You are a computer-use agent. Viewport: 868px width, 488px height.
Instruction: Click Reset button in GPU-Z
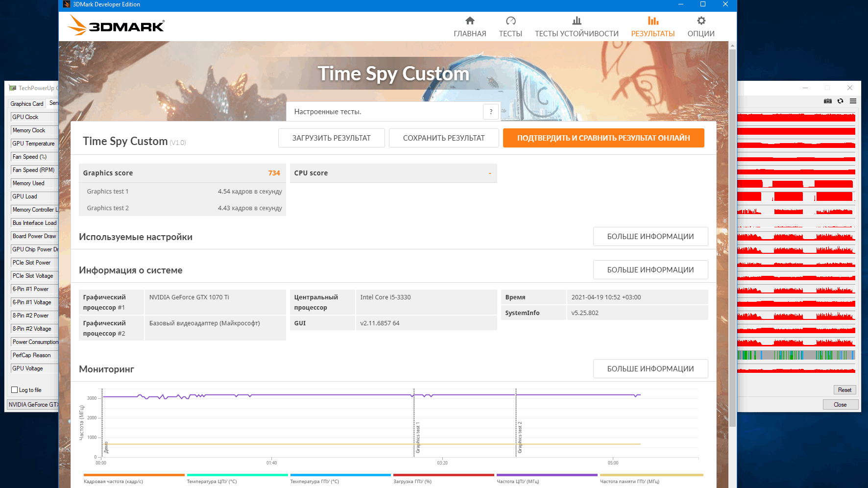click(x=845, y=390)
